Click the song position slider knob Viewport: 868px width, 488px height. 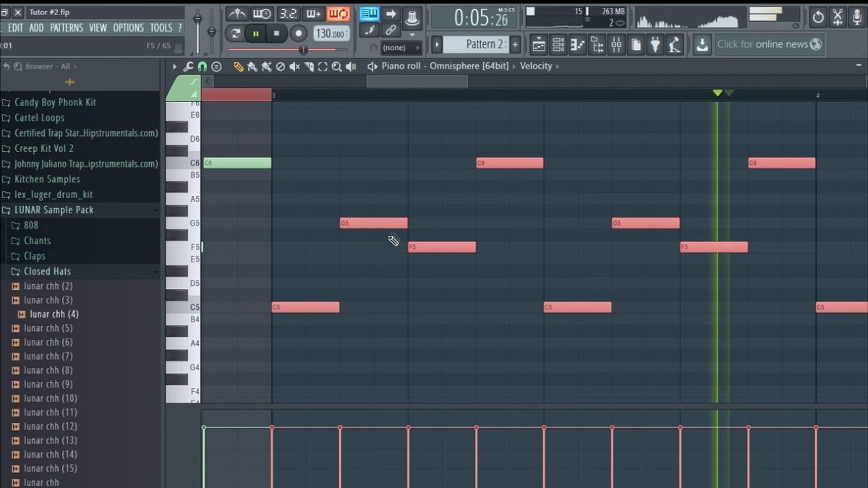pyautogui.click(x=303, y=50)
